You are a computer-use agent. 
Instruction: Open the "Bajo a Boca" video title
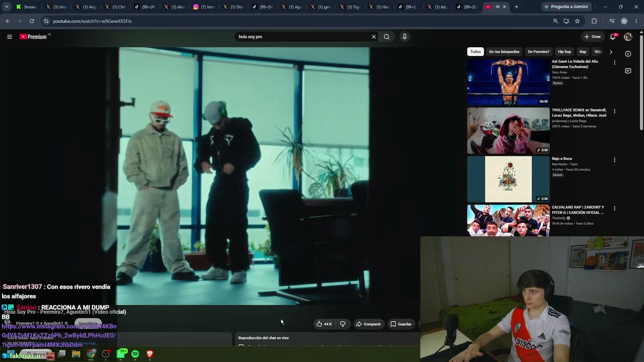pyautogui.click(x=562, y=159)
